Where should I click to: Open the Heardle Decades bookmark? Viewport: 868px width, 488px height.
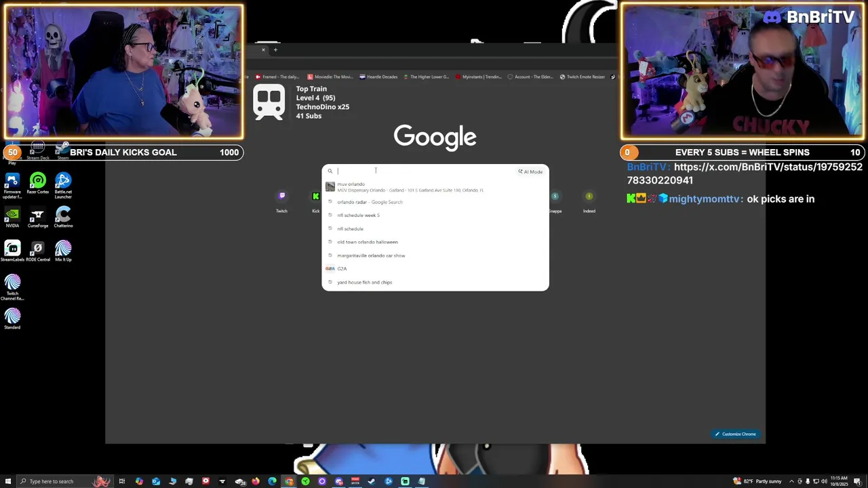(379, 77)
